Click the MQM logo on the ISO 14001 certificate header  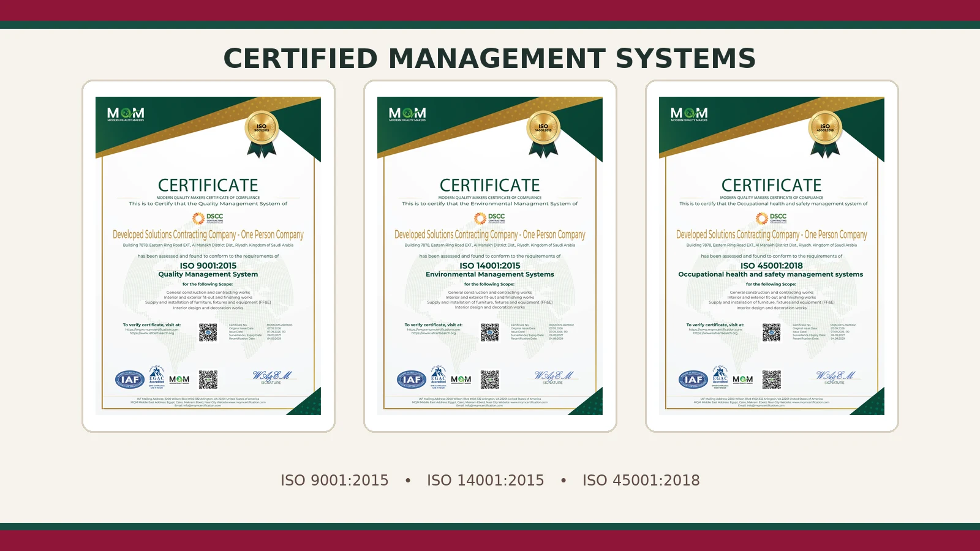407,114
